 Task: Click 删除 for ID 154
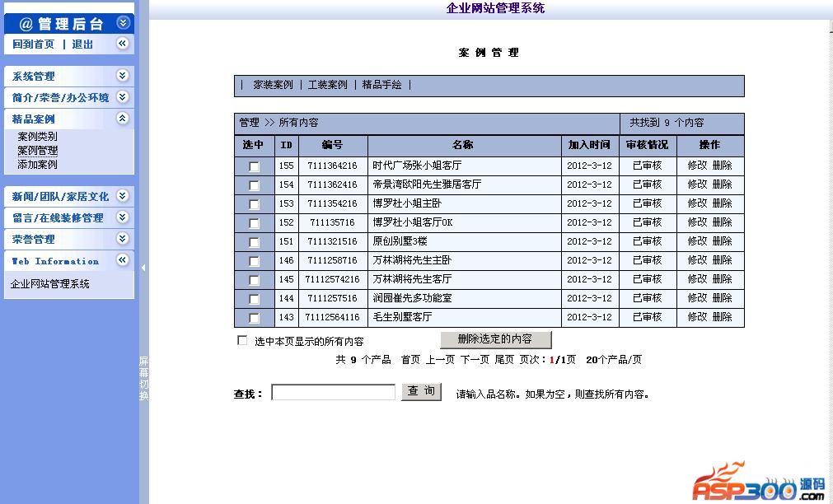(x=723, y=184)
